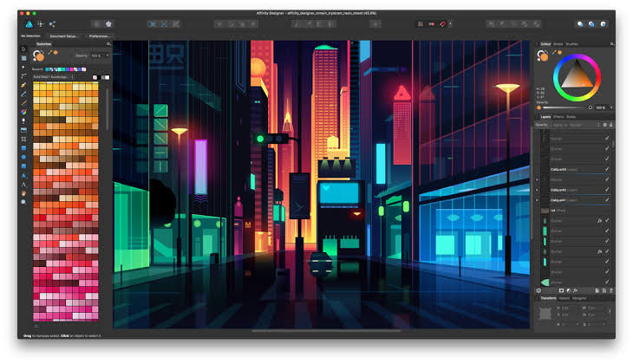Switch to the History tab

564,298
